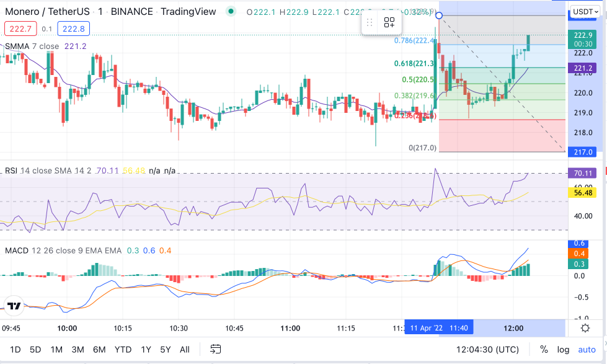The image size is (607, 364).
Task: Select the 1Y time range
Action: pyautogui.click(x=146, y=350)
